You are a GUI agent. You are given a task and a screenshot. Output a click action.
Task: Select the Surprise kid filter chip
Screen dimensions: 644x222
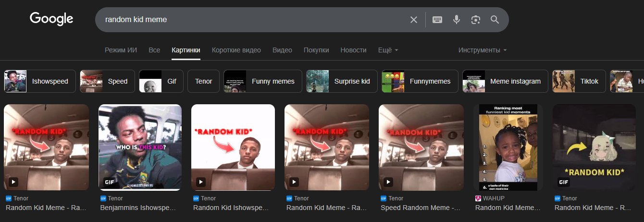(x=342, y=81)
